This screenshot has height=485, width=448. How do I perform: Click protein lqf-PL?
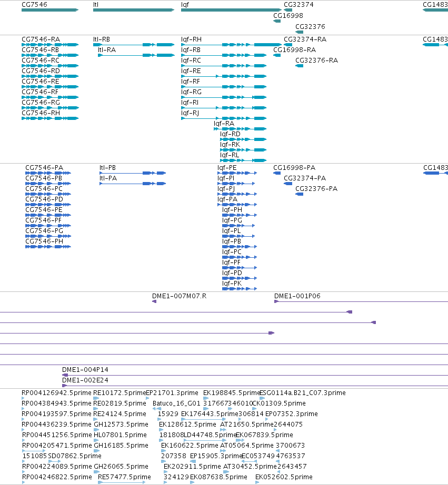tap(231, 231)
